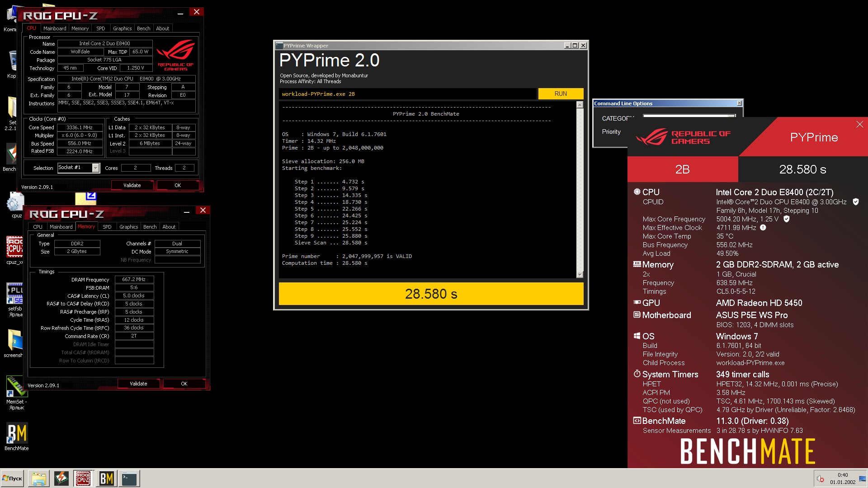This screenshot has width=868, height=488.
Task: Open the Set 2.2.1 folder icon on desktop
Action: (11, 112)
